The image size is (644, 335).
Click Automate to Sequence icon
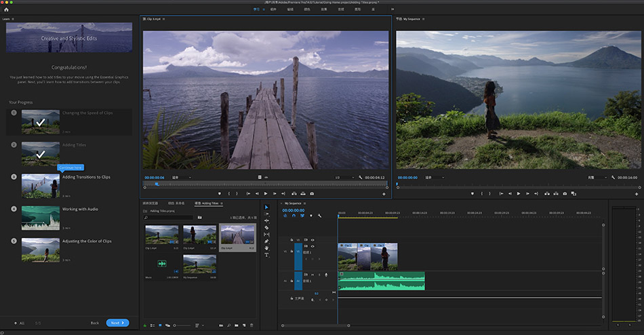(221, 326)
